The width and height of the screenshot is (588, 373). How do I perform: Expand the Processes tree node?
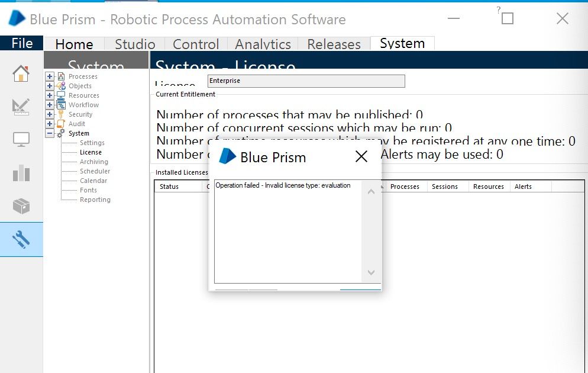50,76
